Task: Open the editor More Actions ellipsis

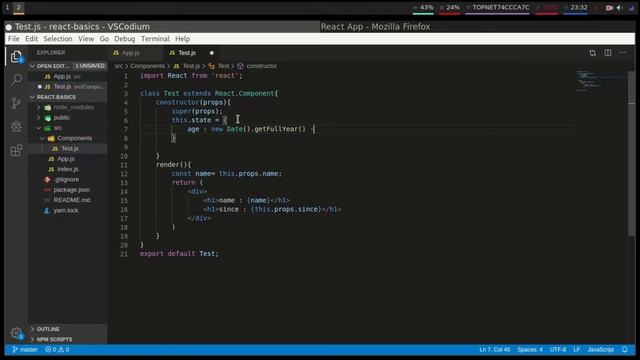Action: point(623,53)
